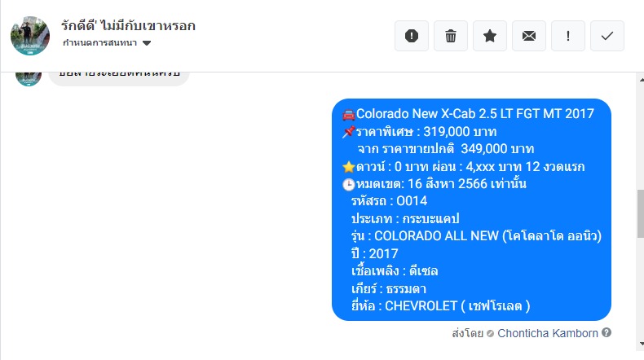This screenshot has width=644, height=360.
Task: Open the help question mark beside Chonticha Kamborn
Action: [607, 332]
